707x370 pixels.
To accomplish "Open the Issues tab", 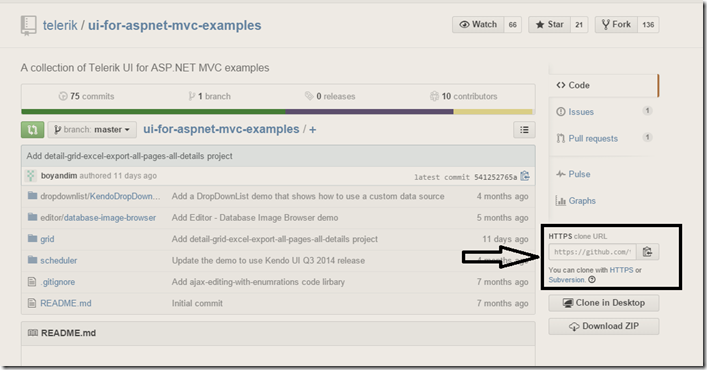I will tap(581, 112).
